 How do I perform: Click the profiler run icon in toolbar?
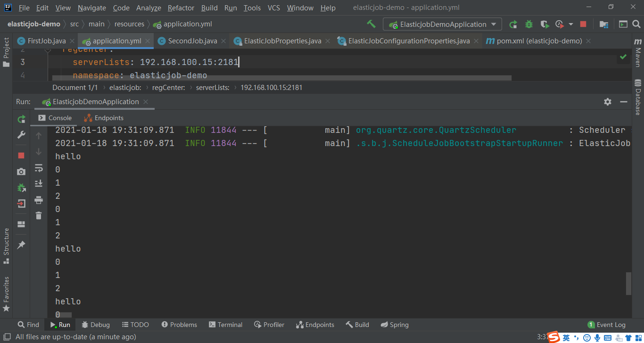[x=560, y=24]
